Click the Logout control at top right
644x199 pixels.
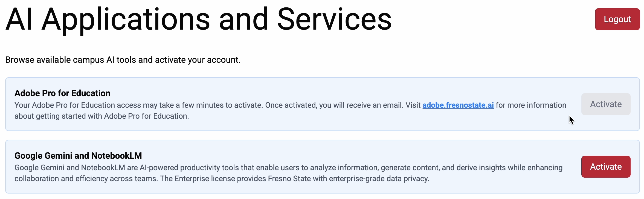pyautogui.click(x=617, y=19)
